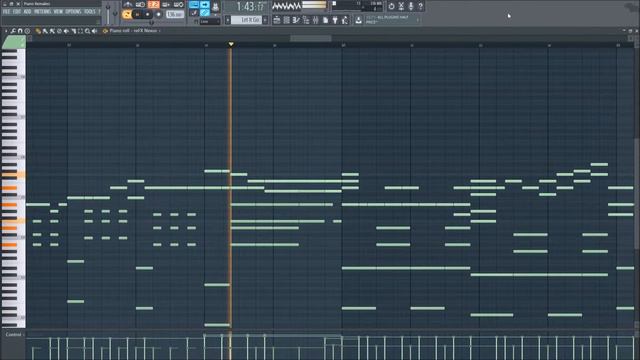Screen dimensions: 640x360
Task: Toggle the metronome
Action: pos(127,4)
